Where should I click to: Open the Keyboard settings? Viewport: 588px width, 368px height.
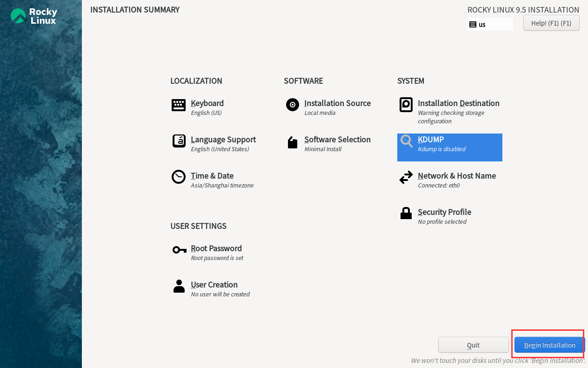tap(207, 103)
